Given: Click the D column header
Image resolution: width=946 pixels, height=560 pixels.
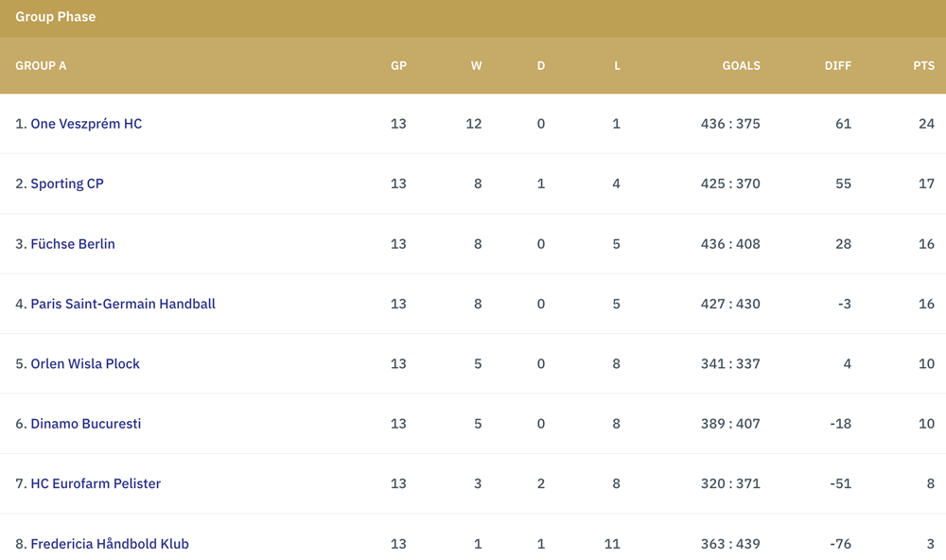Looking at the screenshot, I should pyautogui.click(x=541, y=66).
